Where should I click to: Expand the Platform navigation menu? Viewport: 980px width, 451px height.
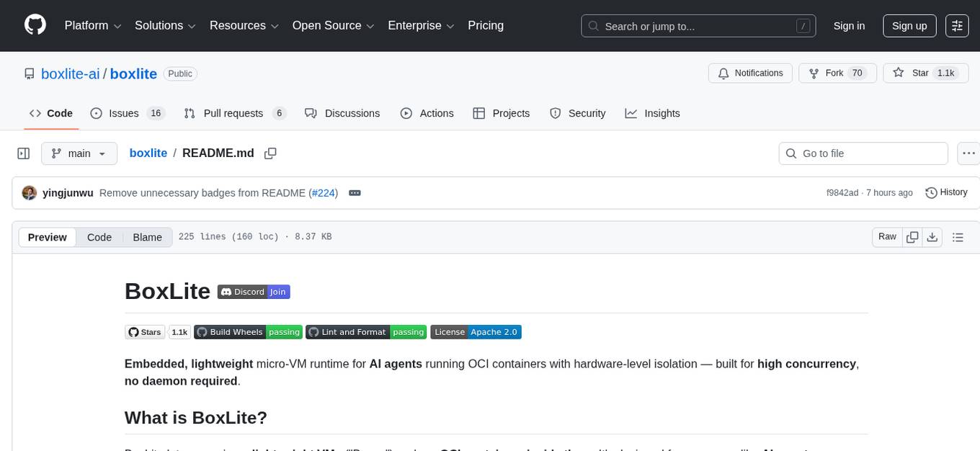coord(94,26)
